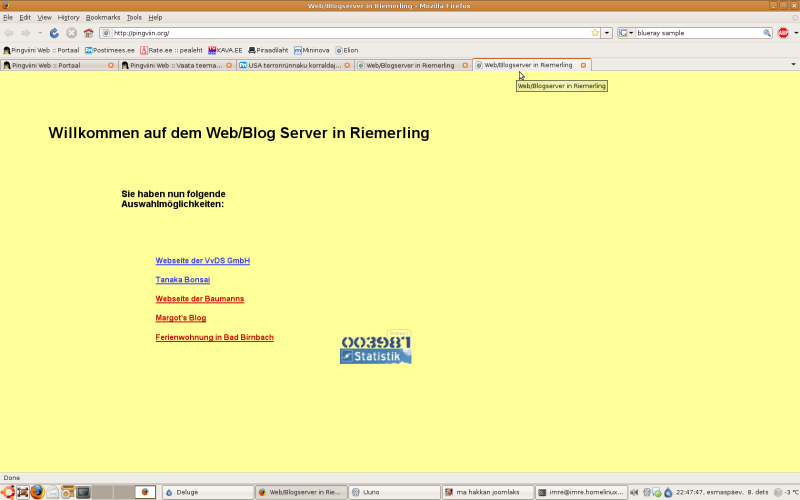The width and height of the screenshot is (800, 500).
Task: Click the Stop loading button
Action: [x=71, y=33]
